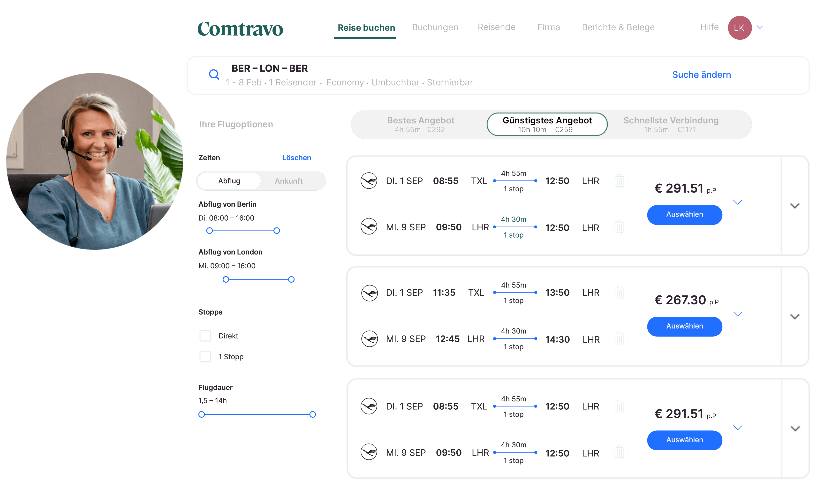Click Auswählen on third card €291.51 offer
This screenshot has height=504, width=832.
click(684, 440)
